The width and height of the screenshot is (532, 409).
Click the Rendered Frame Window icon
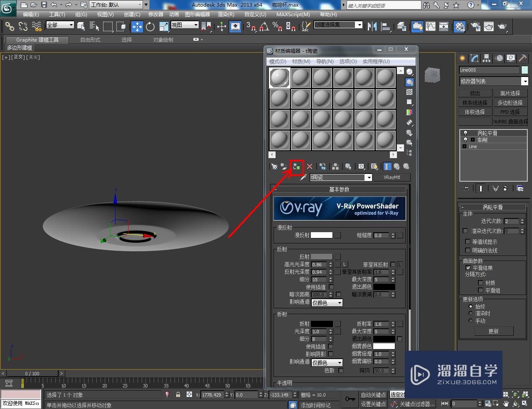coord(489,27)
